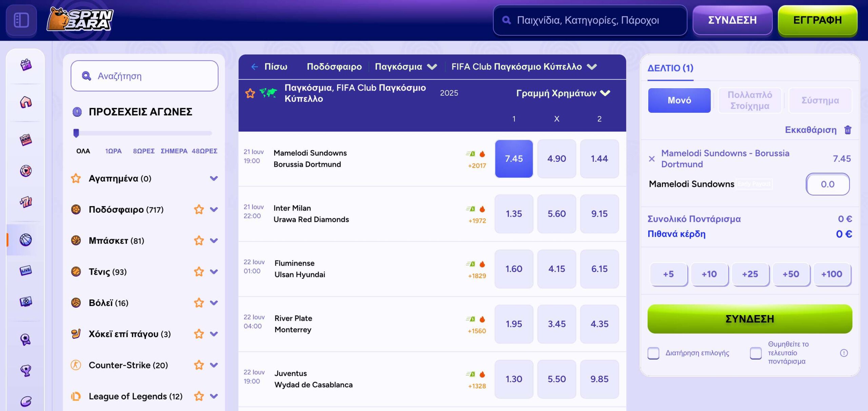Click info icon beside remember last bet
This screenshot has height=411, width=868.
[x=844, y=353]
